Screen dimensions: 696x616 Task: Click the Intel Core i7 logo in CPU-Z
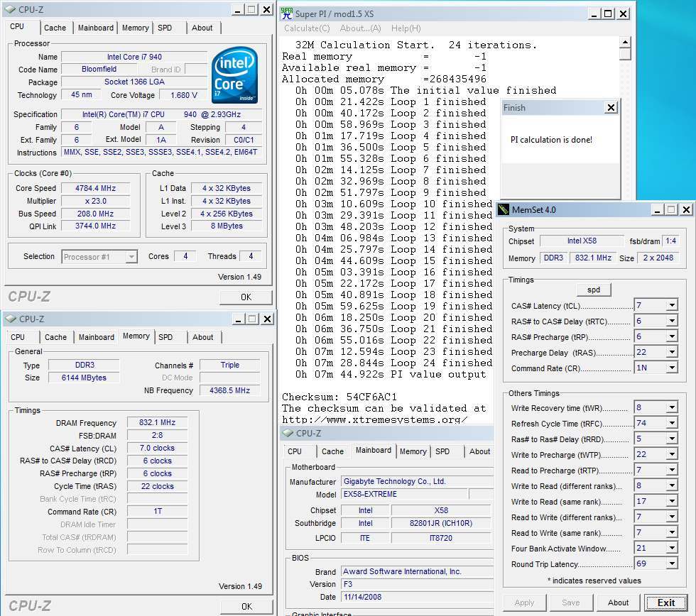point(234,75)
